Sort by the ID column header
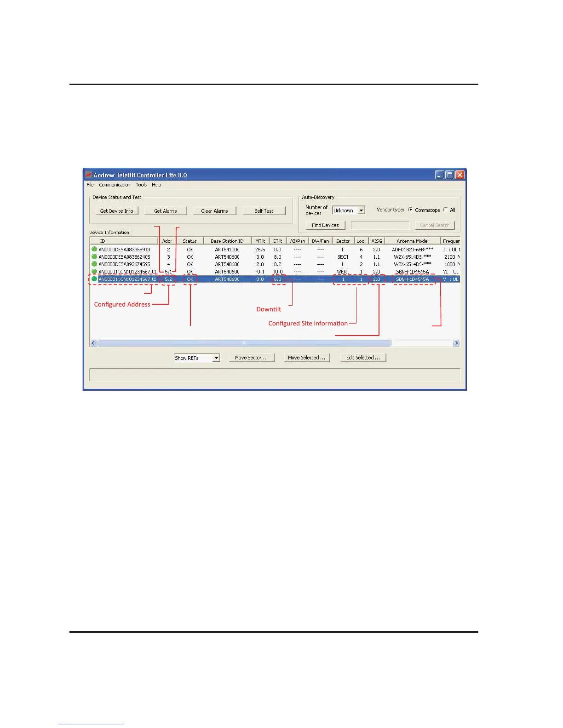The height and width of the screenshot is (728, 563). point(124,241)
